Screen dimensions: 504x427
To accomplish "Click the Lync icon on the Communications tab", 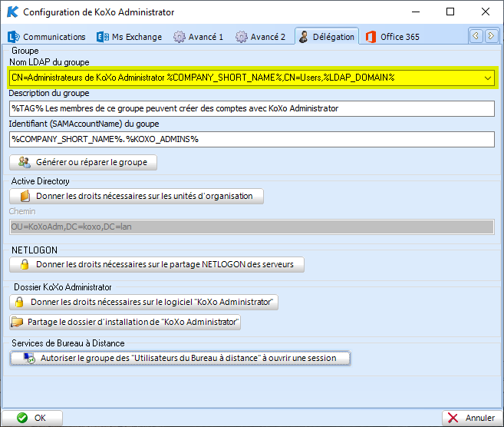I will click(14, 37).
